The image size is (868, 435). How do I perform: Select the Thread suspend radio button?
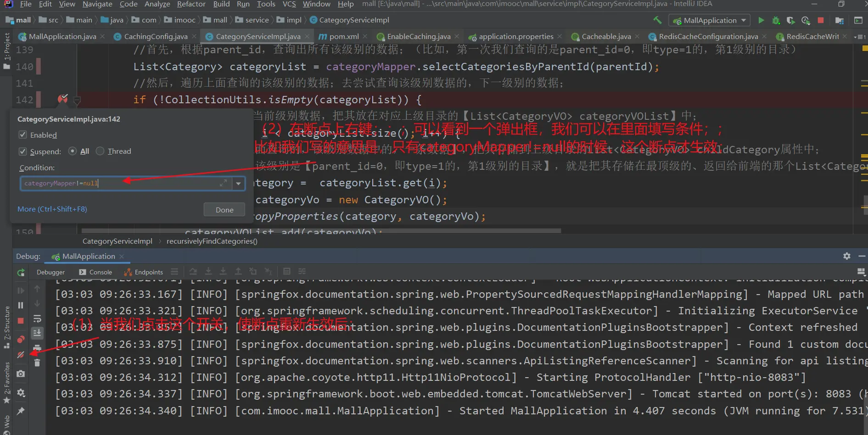[100, 151]
